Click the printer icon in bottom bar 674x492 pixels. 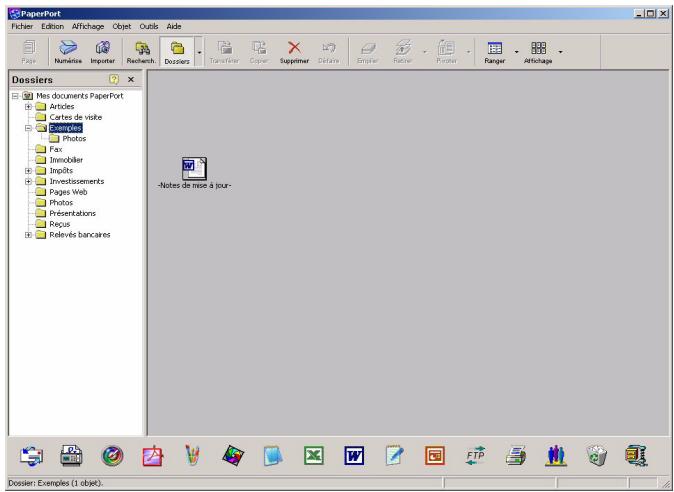tap(515, 455)
